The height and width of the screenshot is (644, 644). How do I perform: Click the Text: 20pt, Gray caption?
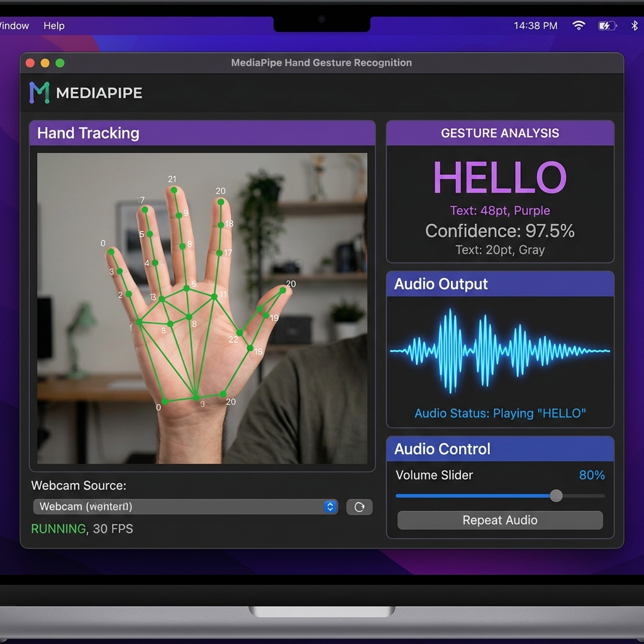click(x=500, y=250)
